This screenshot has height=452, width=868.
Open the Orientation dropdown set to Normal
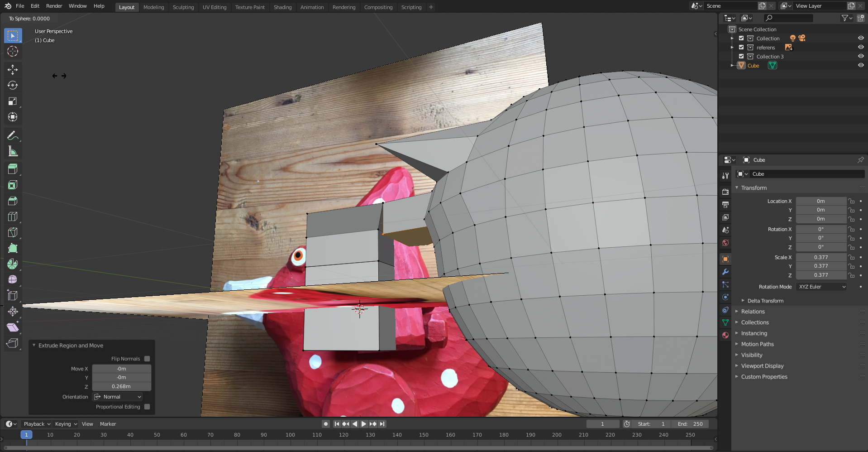point(118,397)
